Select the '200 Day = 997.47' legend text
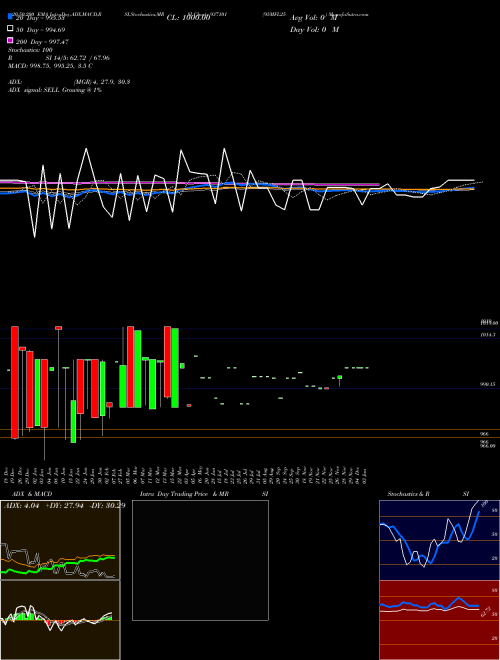Image resolution: width=500 pixels, height=660 pixels. (x=42, y=42)
